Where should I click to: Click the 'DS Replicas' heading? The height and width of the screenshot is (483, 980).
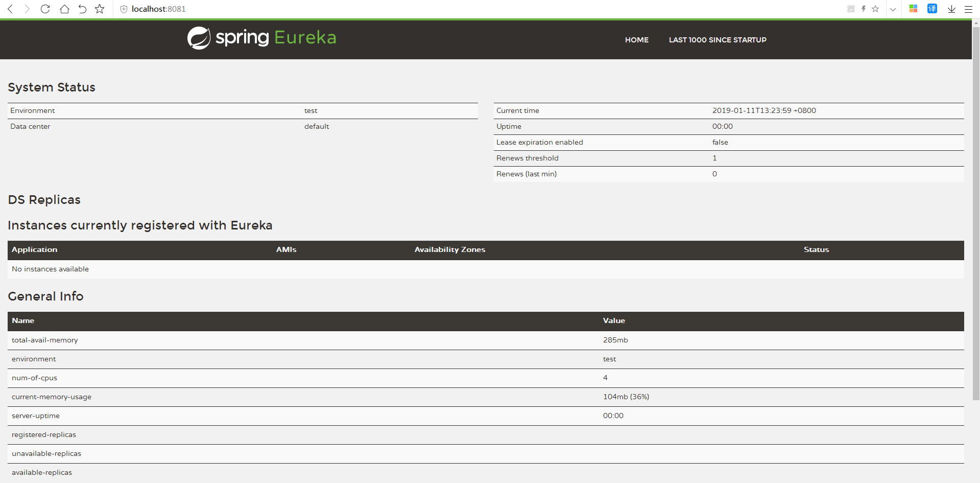pyautogui.click(x=44, y=200)
